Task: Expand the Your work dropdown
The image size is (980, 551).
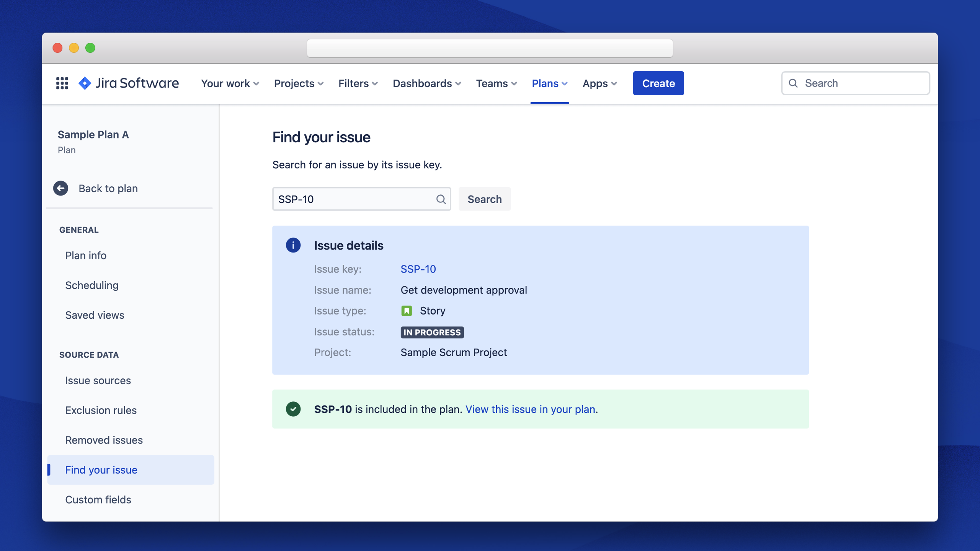Action: point(230,83)
